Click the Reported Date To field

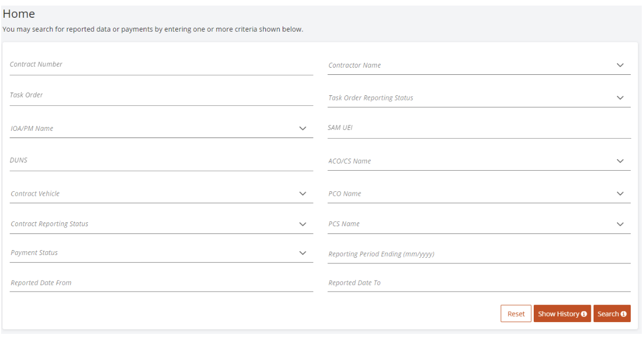point(479,283)
